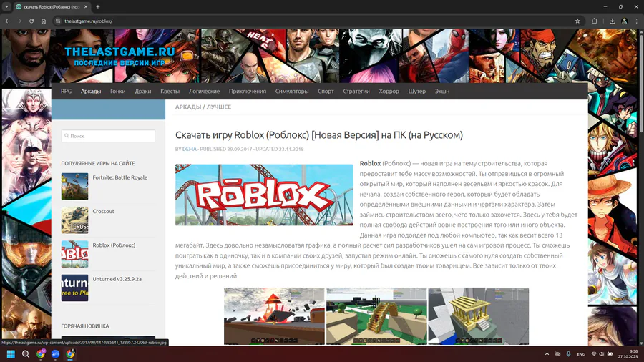Click the Unturned sidebar thumbnail
Image resolution: width=644 pixels, height=362 pixels.
tap(74, 288)
